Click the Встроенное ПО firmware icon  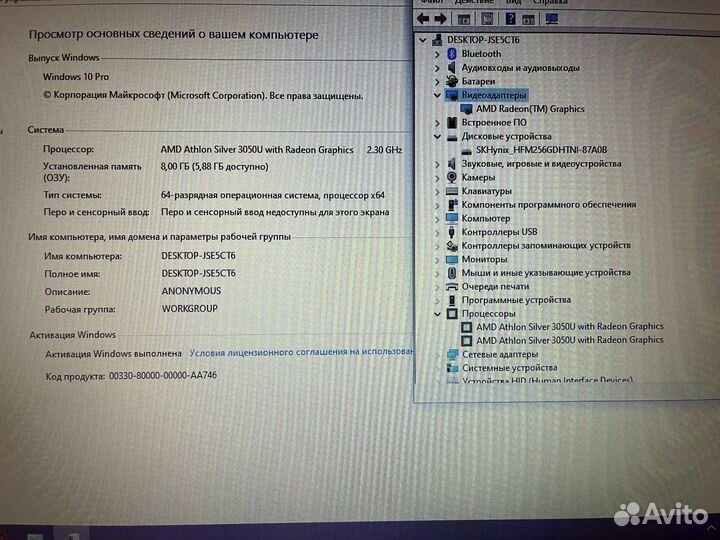pyautogui.click(x=452, y=123)
